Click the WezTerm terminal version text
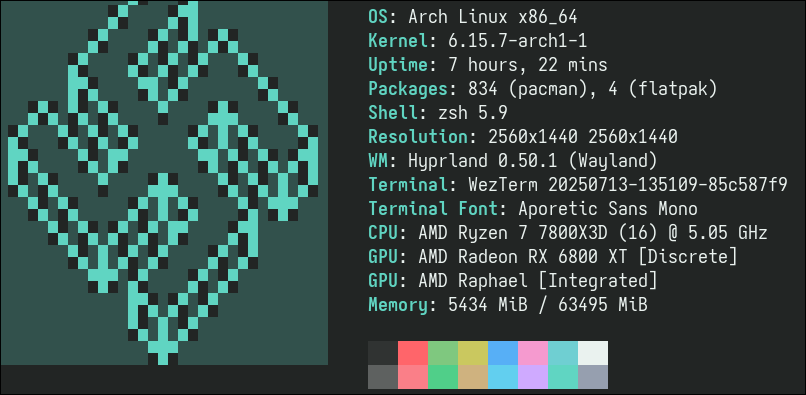Viewport: 806px width, 395px height. coord(628,185)
